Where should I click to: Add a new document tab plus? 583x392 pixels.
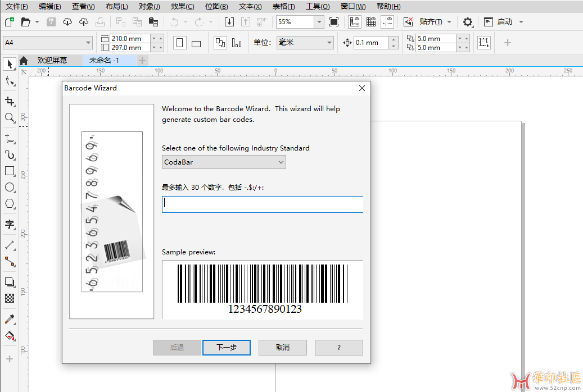point(142,60)
